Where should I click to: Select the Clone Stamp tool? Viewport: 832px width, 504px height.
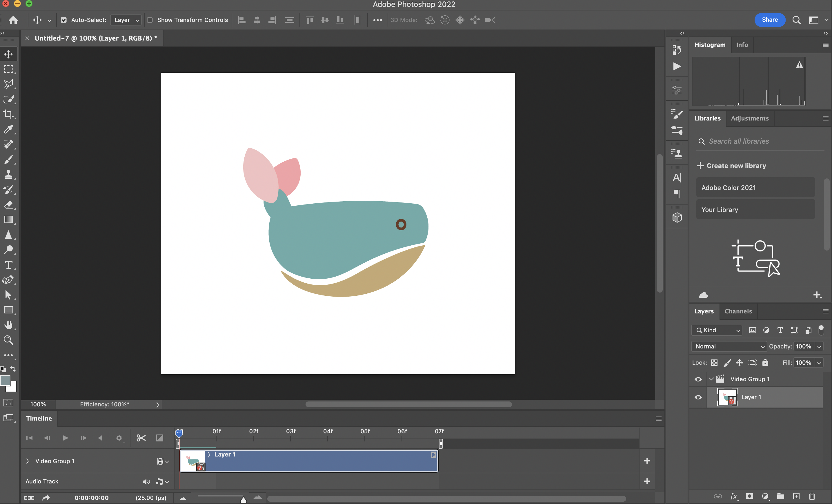coord(9,174)
